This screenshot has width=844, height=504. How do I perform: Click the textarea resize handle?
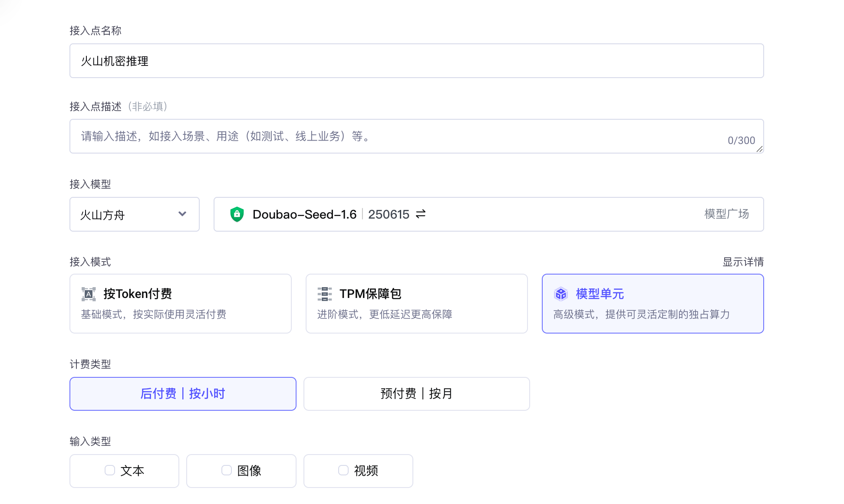(x=759, y=149)
